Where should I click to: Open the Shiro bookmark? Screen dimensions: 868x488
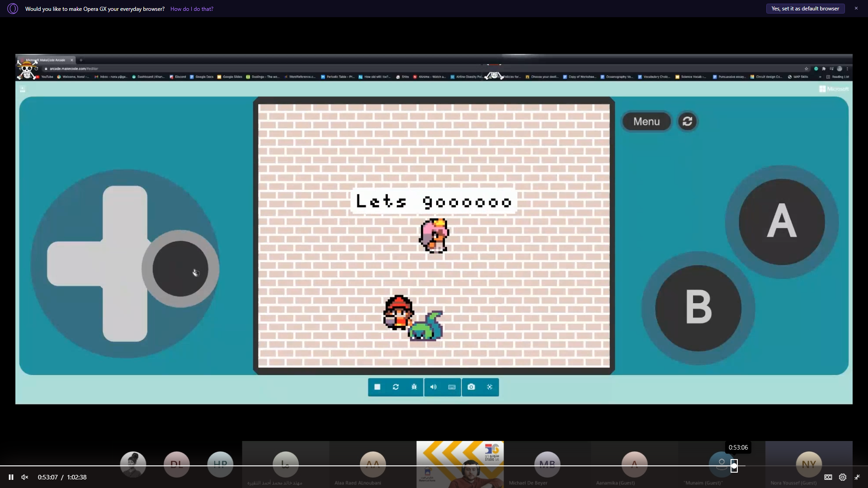[402, 77]
